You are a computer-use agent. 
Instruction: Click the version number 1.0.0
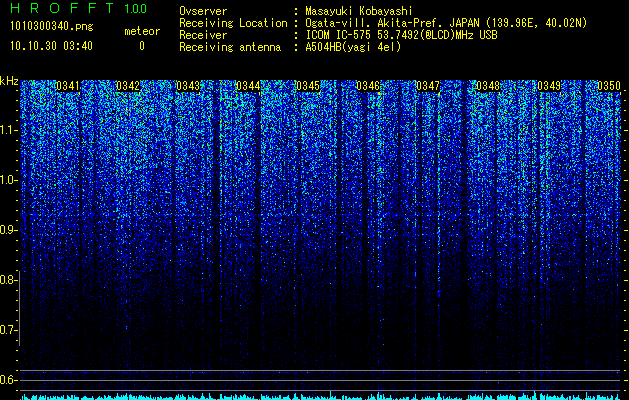tap(135, 9)
